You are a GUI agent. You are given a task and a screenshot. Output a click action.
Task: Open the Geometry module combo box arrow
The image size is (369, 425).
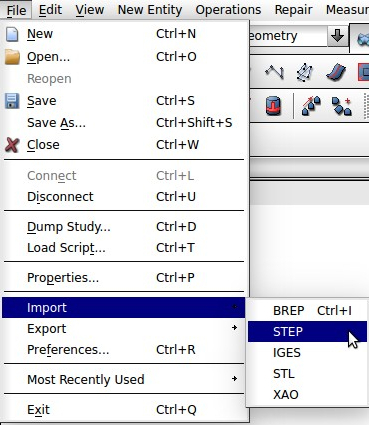pyautogui.click(x=337, y=35)
